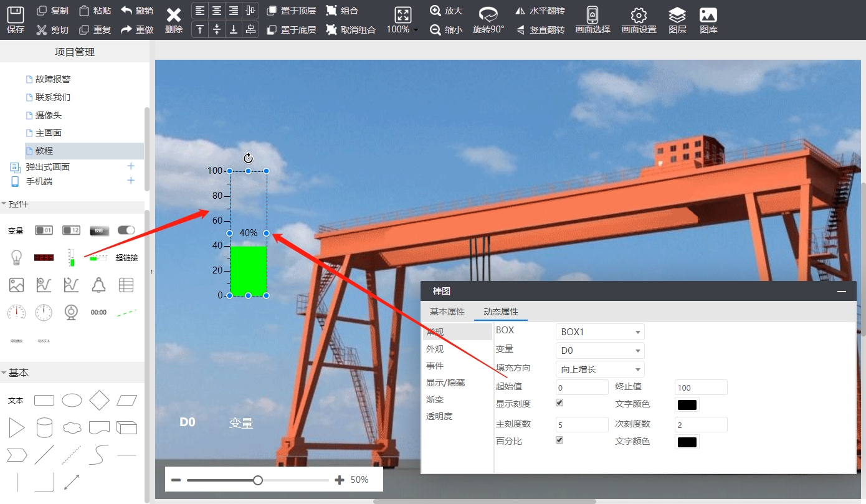Select the toggle switch control
Image resolution: width=866 pixels, height=504 pixels.
pyautogui.click(x=126, y=230)
